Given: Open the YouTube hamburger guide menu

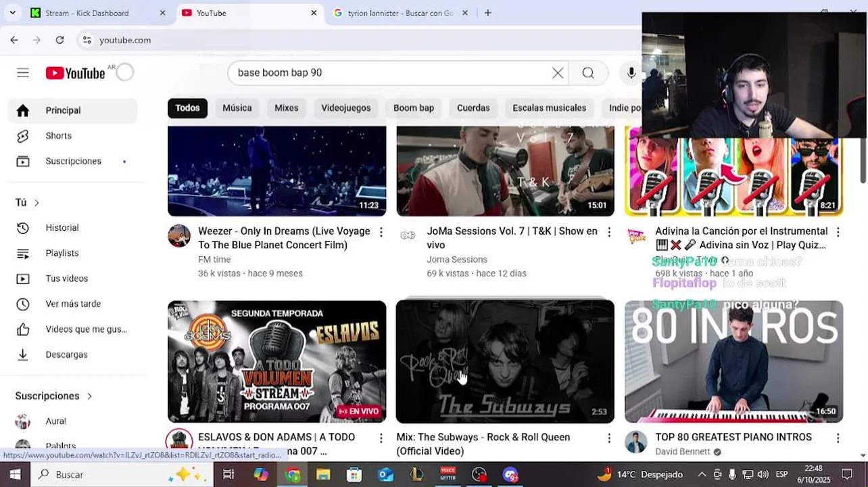Looking at the screenshot, I should tap(23, 72).
